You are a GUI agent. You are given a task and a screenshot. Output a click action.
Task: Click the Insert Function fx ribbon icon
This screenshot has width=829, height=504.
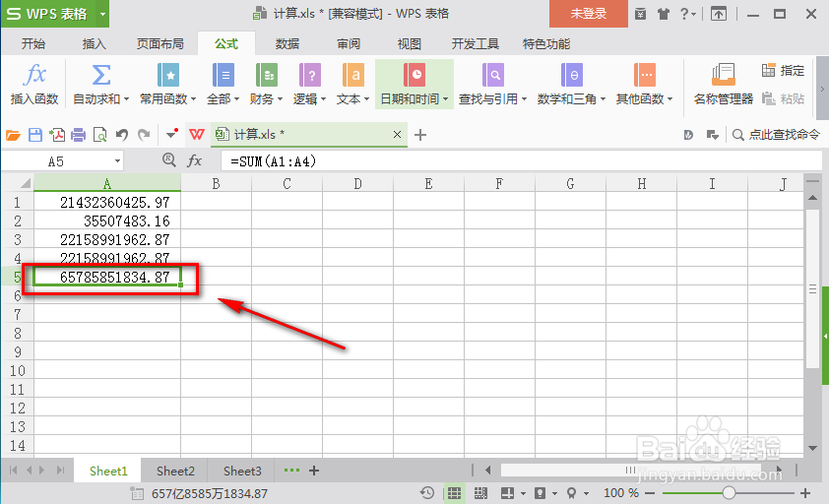tap(34, 75)
